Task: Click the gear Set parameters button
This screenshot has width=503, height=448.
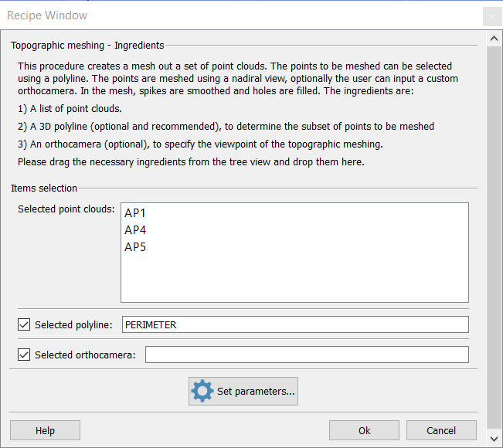Action: [x=243, y=392]
